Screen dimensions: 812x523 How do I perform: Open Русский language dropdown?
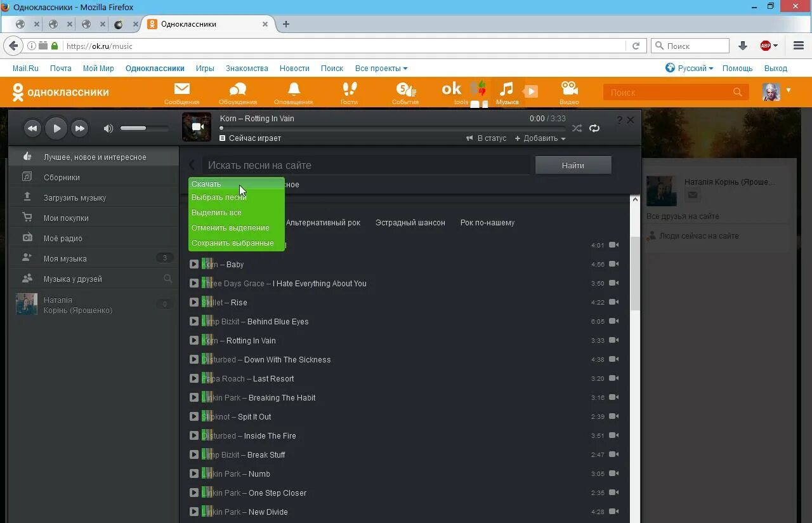pos(689,68)
